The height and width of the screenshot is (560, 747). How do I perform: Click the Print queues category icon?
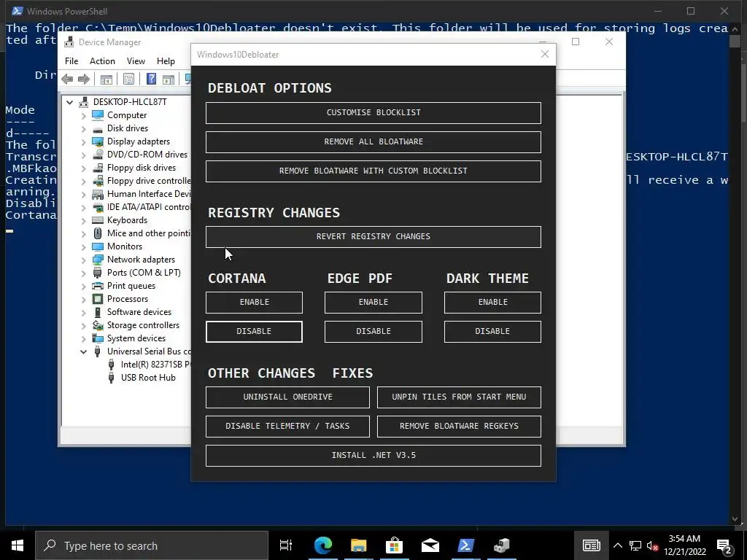point(98,286)
